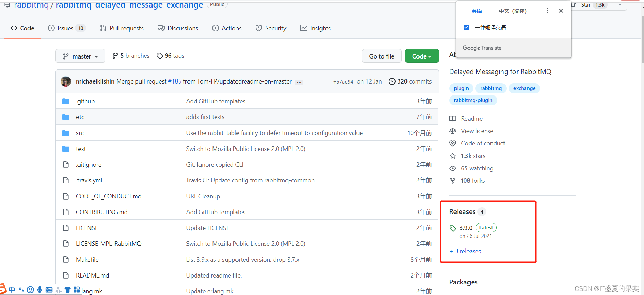
Task: Click the .travis.yml file icon
Action: (66, 180)
